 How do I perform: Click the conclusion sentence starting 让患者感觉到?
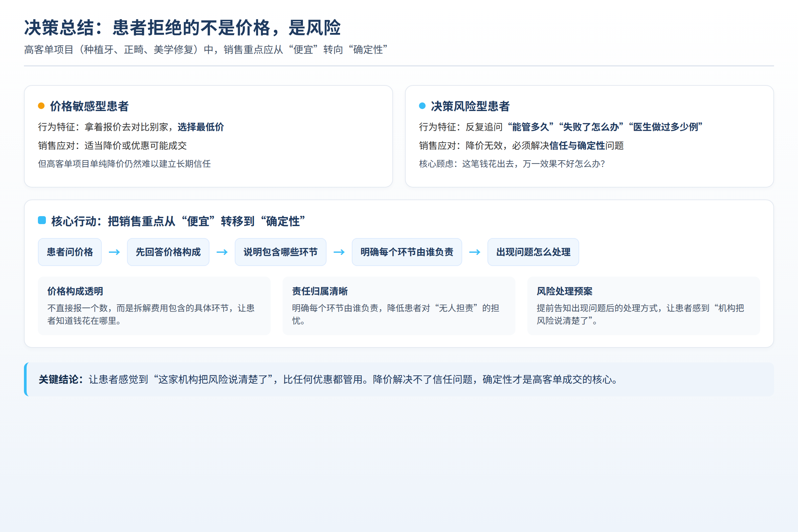(x=353, y=379)
